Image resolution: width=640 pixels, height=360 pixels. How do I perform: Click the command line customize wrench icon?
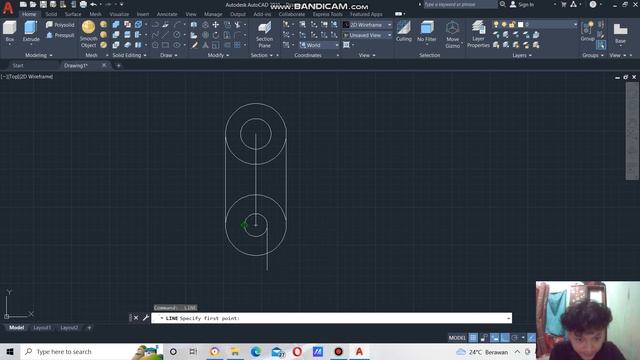coord(146,318)
